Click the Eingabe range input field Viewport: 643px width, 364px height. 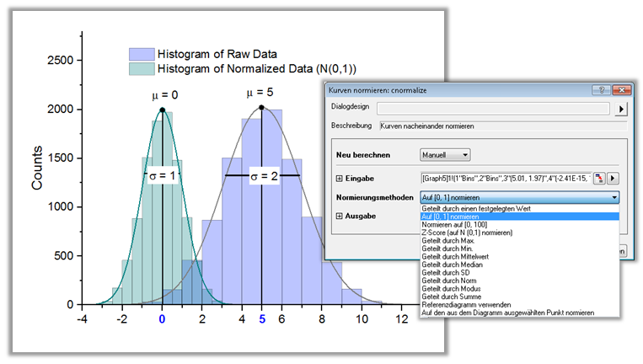(504, 178)
